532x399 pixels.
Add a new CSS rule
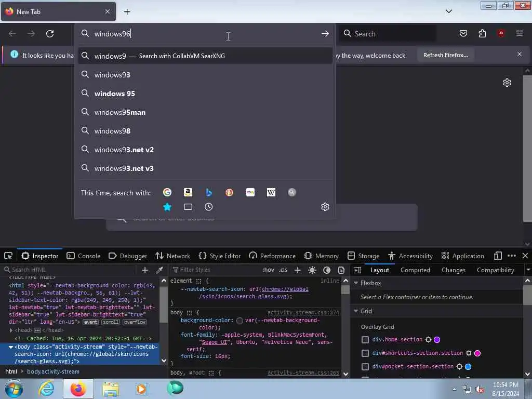click(298, 270)
